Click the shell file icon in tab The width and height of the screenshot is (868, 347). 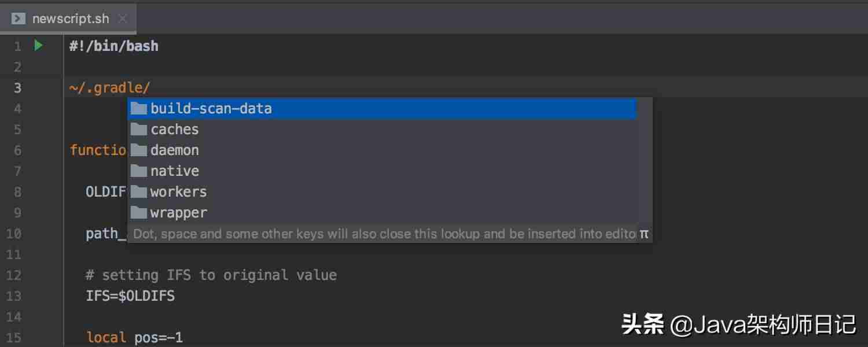pos(19,19)
